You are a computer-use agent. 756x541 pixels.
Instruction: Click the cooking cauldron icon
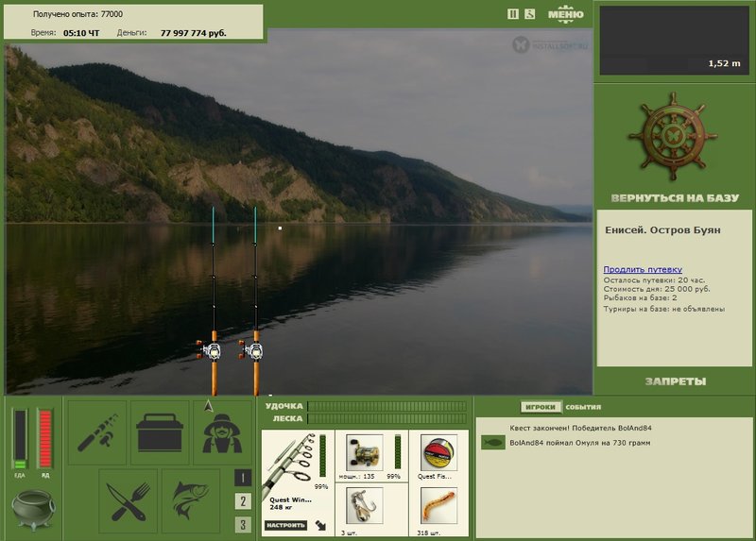coord(33,509)
